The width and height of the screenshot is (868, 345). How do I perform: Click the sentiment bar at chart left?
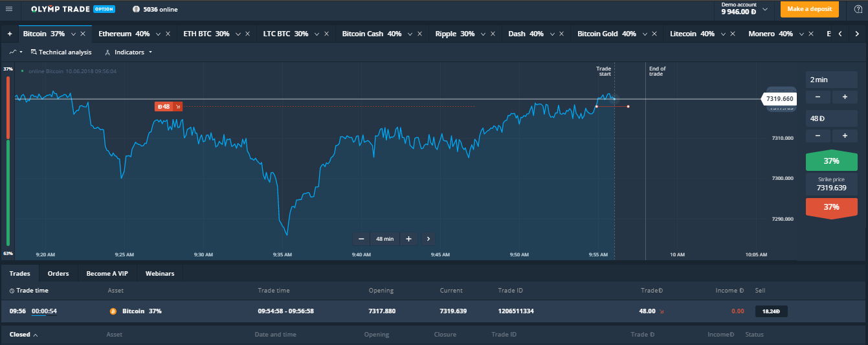point(8,161)
